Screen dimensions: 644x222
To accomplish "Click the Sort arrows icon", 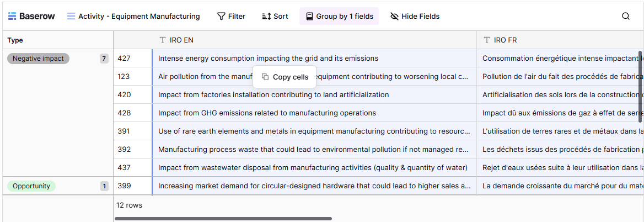I will [x=266, y=17].
